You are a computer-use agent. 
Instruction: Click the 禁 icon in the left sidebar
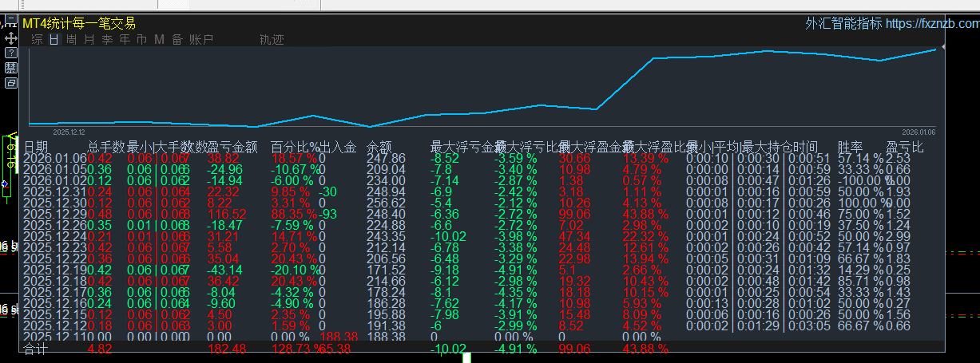click(x=11, y=67)
